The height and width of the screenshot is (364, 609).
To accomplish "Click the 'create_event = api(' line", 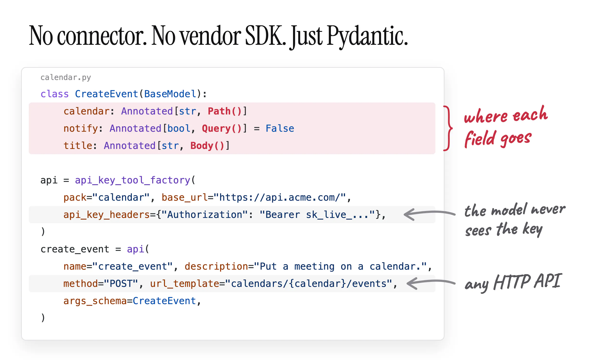I will tap(95, 249).
